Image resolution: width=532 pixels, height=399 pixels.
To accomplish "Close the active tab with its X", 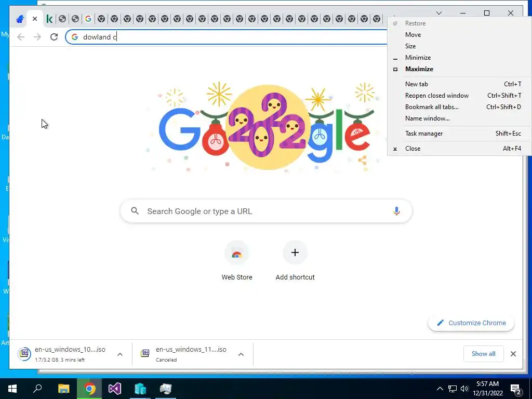I will click(x=35, y=19).
